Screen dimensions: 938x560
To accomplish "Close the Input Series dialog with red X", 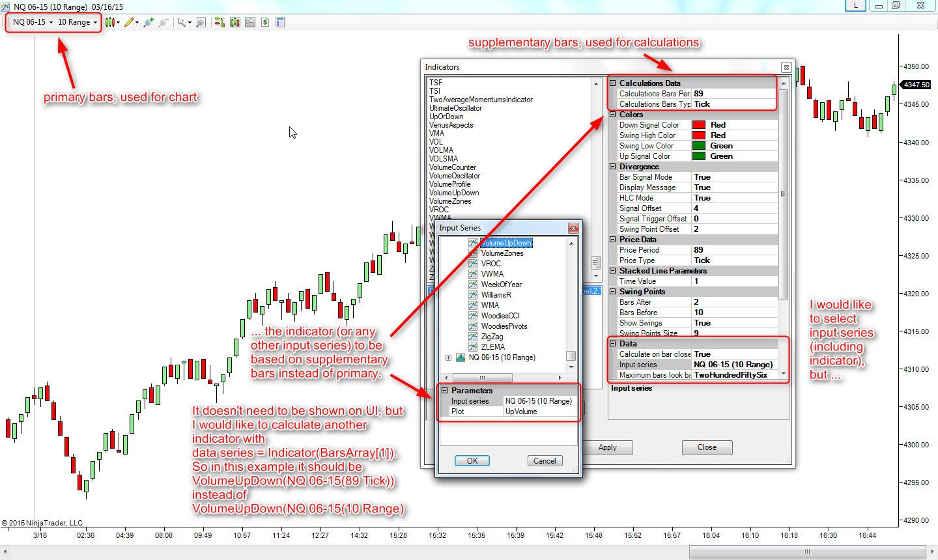I will pos(573,228).
